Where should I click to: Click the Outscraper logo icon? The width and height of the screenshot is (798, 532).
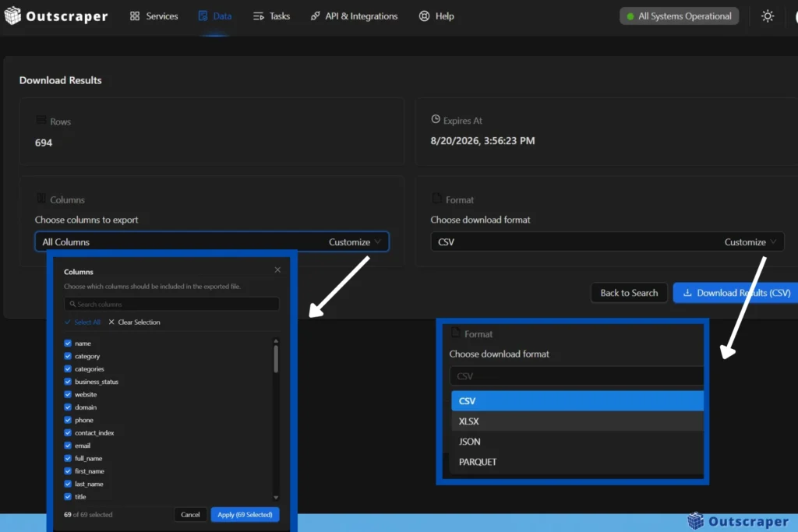12,16
